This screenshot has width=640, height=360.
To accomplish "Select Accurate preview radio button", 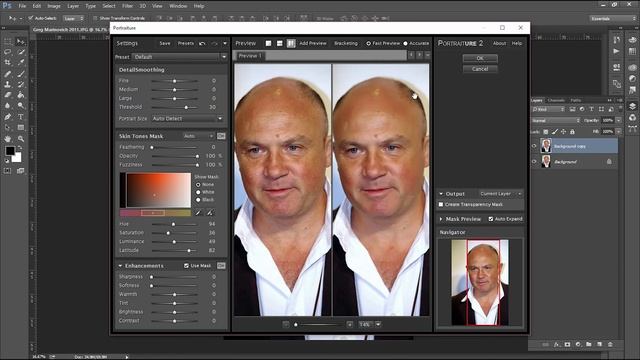I will 405,43.
